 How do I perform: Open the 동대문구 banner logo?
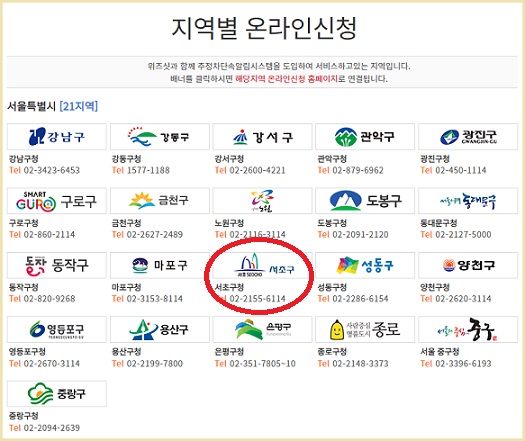468,201
